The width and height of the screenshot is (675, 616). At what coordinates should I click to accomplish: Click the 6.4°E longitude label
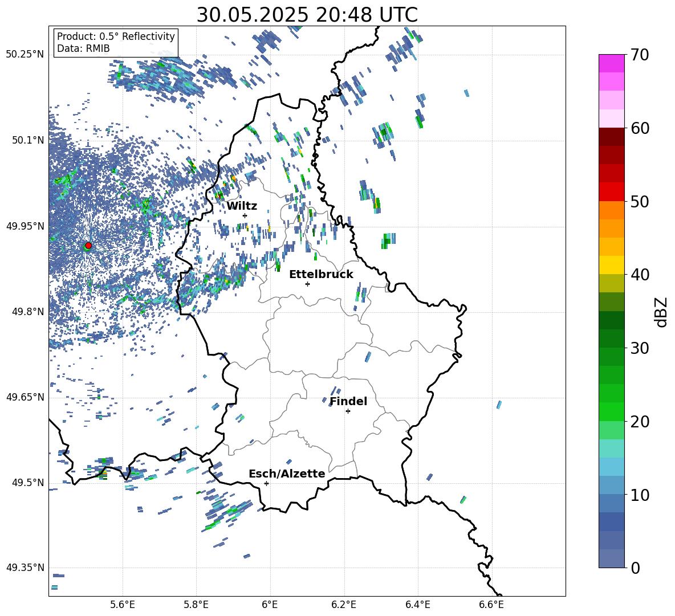pyautogui.click(x=417, y=605)
